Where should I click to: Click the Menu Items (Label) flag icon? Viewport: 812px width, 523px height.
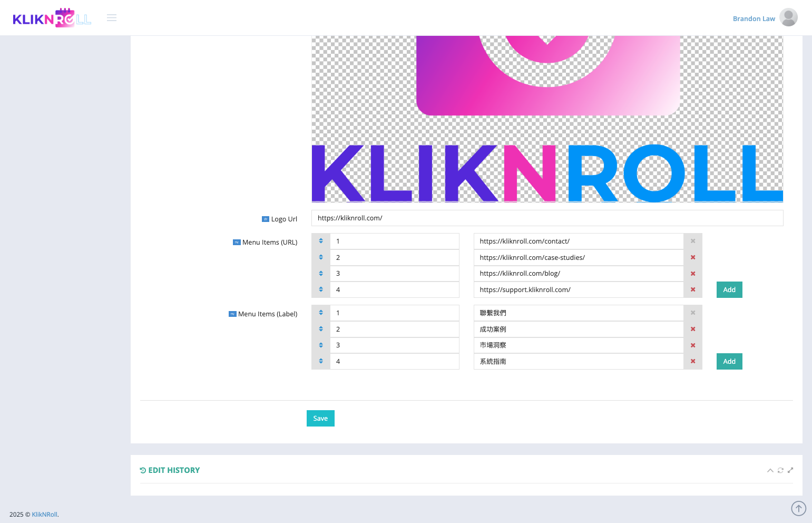[x=232, y=314]
